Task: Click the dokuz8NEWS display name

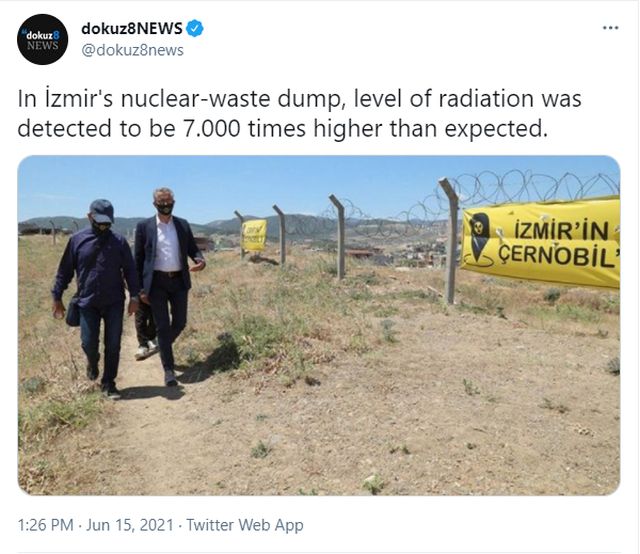Action: [132, 28]
